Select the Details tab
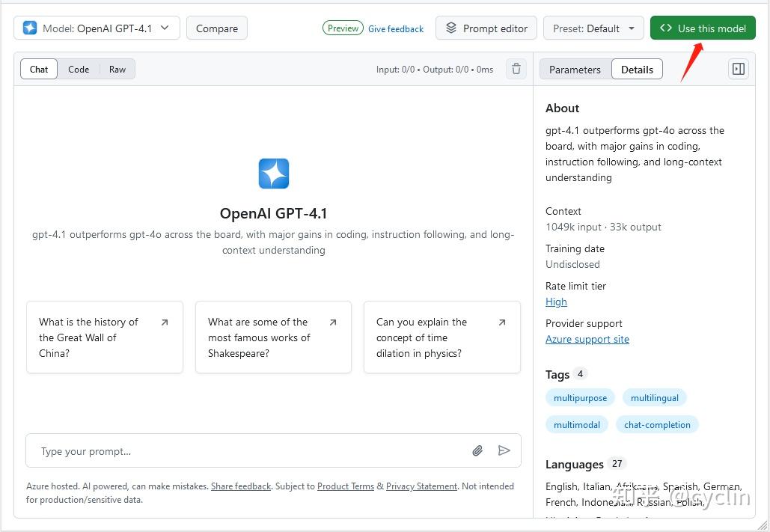The width and height of the screenshot is (770, 532). 637,70
